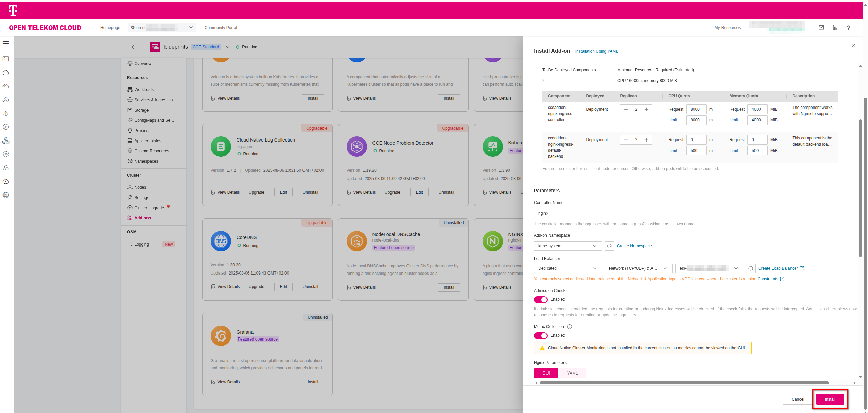Viewport: 868px width, 413px height.
Task: Open Nodes in the cluster sidebar
Action: click(x=140, y=187)
